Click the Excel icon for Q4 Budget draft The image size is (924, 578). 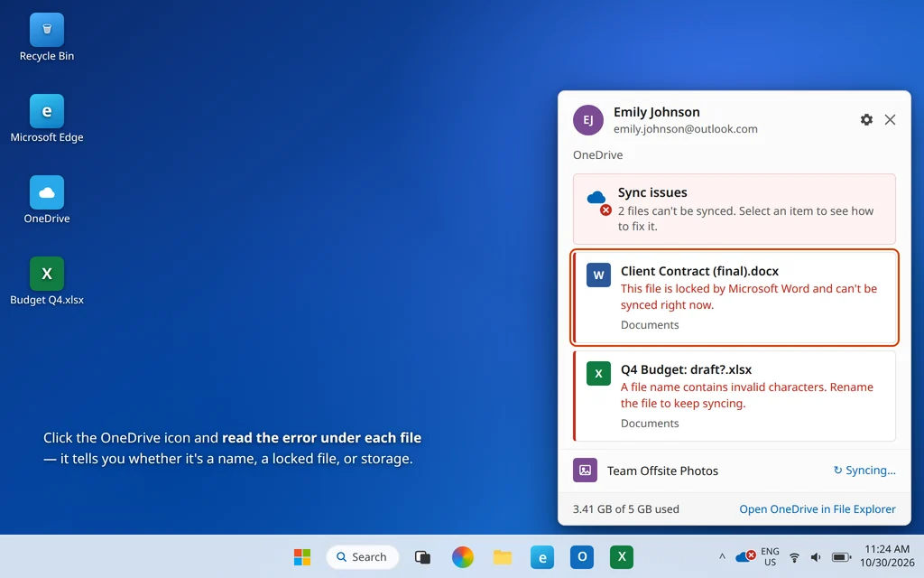pyautogui.click(x=598, y=373)
